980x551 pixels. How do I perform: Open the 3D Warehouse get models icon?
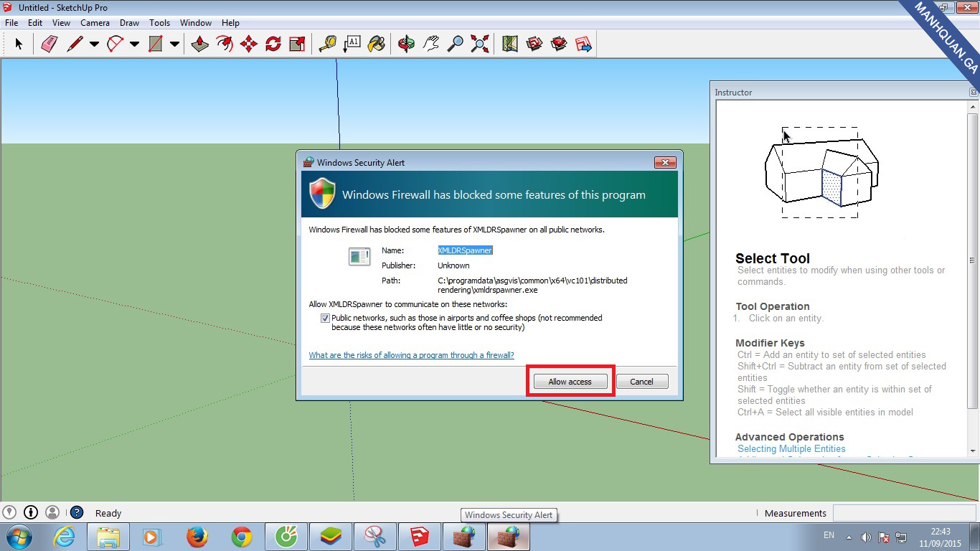534,44
